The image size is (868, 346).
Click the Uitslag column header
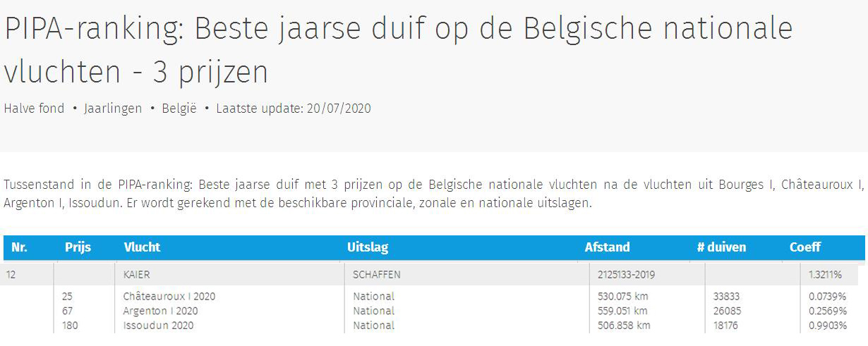[x=368, y=247]
